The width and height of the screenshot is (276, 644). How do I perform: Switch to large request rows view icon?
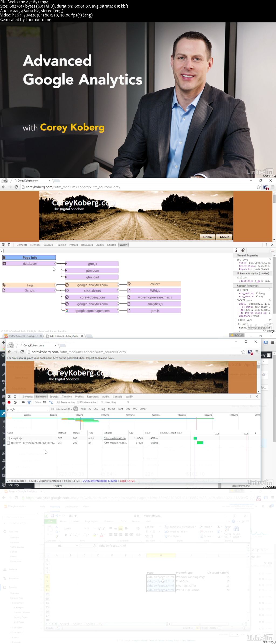[45, 402]
